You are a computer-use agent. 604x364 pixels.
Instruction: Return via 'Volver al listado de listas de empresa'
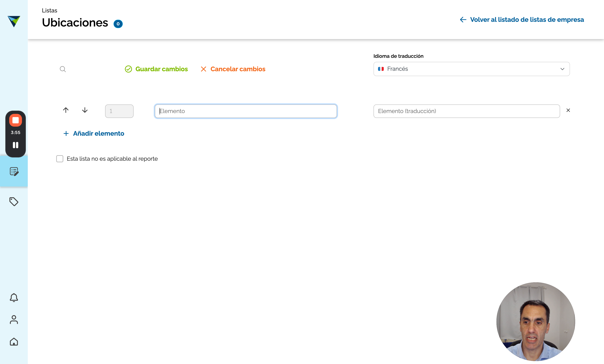522,20
